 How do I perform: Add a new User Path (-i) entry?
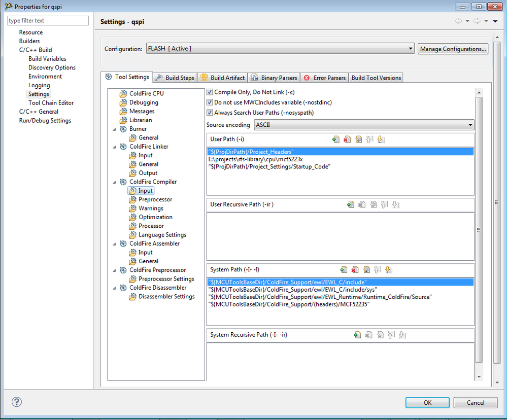(335, 139)
